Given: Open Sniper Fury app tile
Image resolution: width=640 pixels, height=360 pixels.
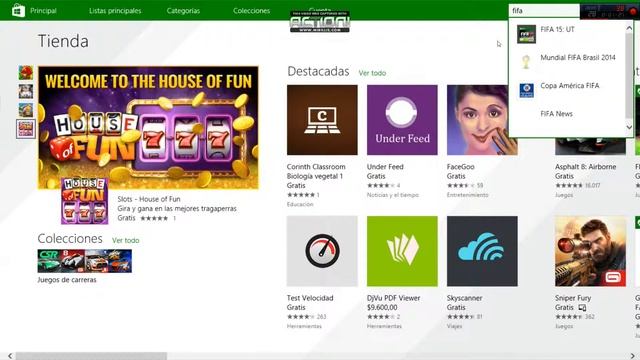Looking at the screenshot, I should [x=590, y=251].
